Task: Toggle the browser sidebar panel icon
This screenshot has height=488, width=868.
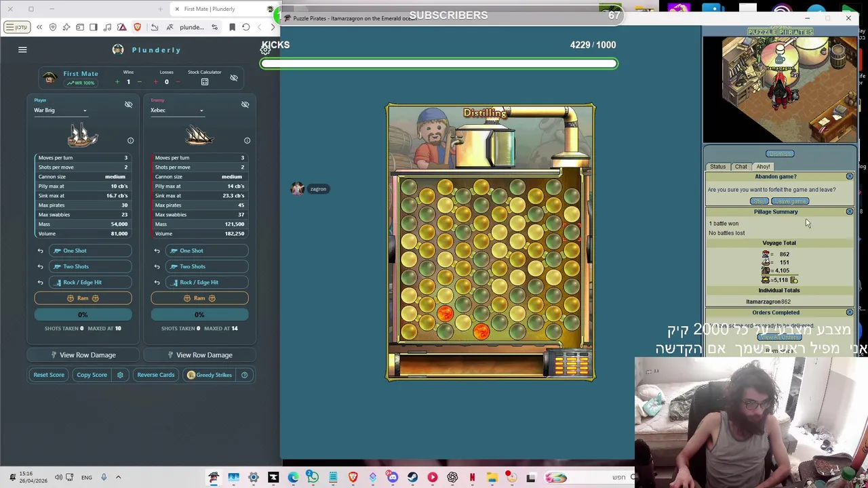Action: click(94, 27)
